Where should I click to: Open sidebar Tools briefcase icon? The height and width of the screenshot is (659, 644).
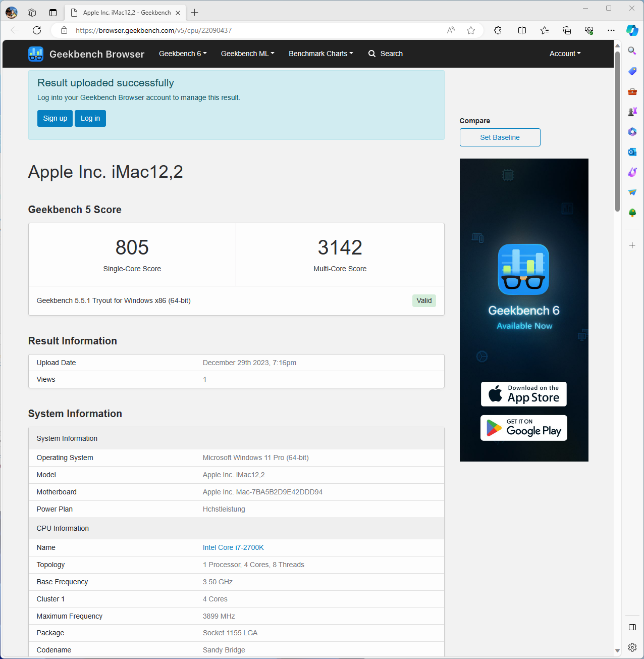click(632, 91)
